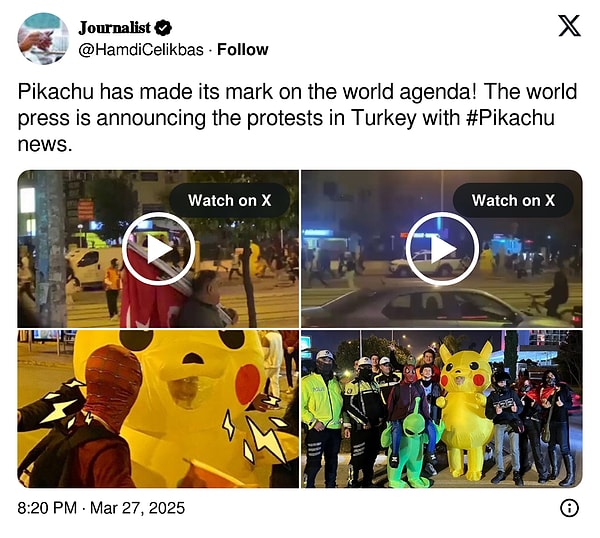Click the verified badge next to Journalist

point(165,28)
